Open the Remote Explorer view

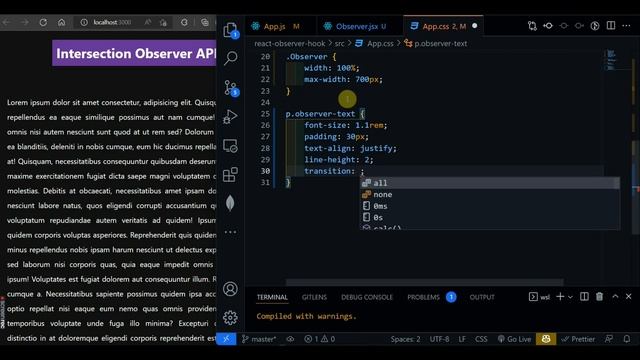tap(230, 146)
